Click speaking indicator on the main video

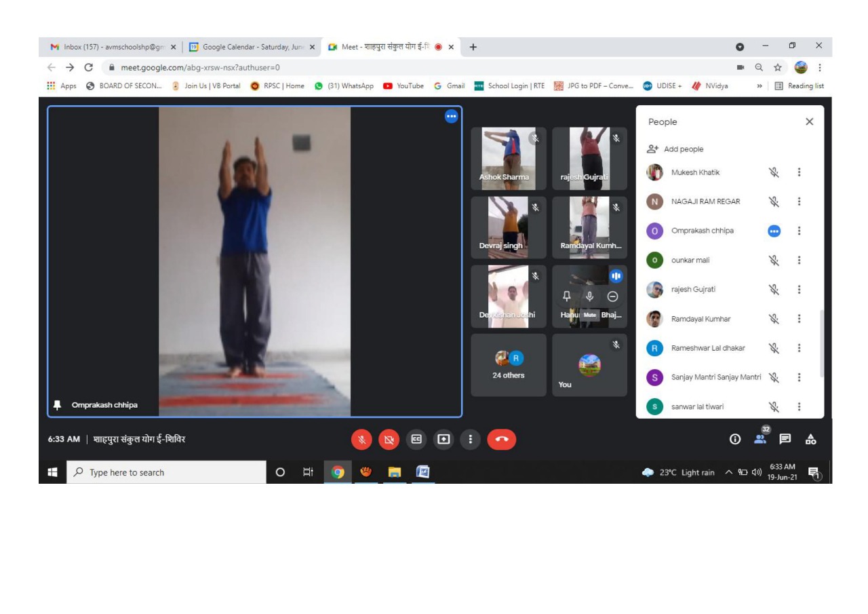[x=451, y=117]
